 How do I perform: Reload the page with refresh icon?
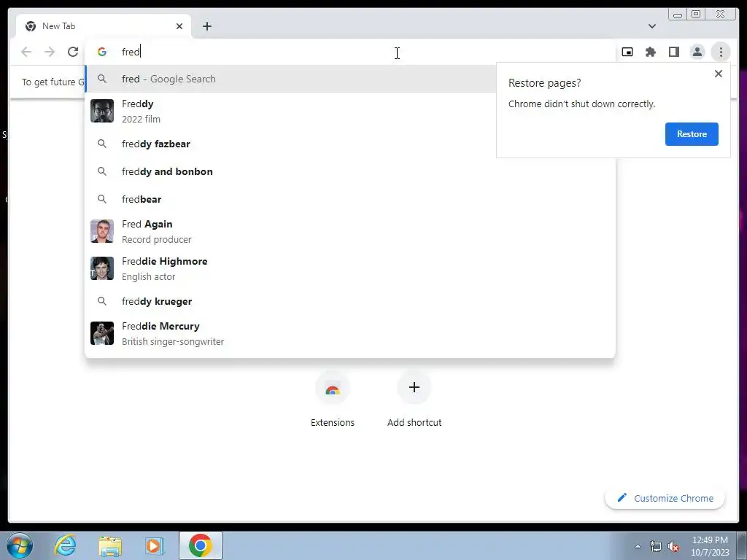coord(73,52)
